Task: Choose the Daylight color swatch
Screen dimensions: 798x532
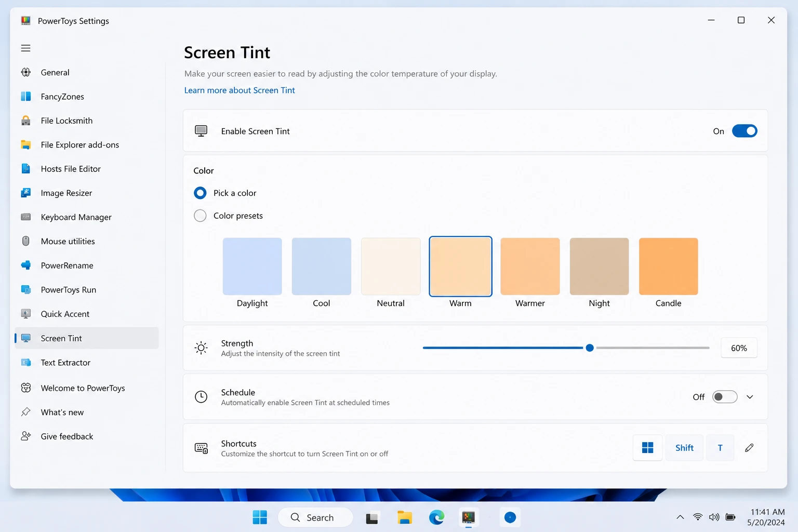Action: tap(252, 267)
